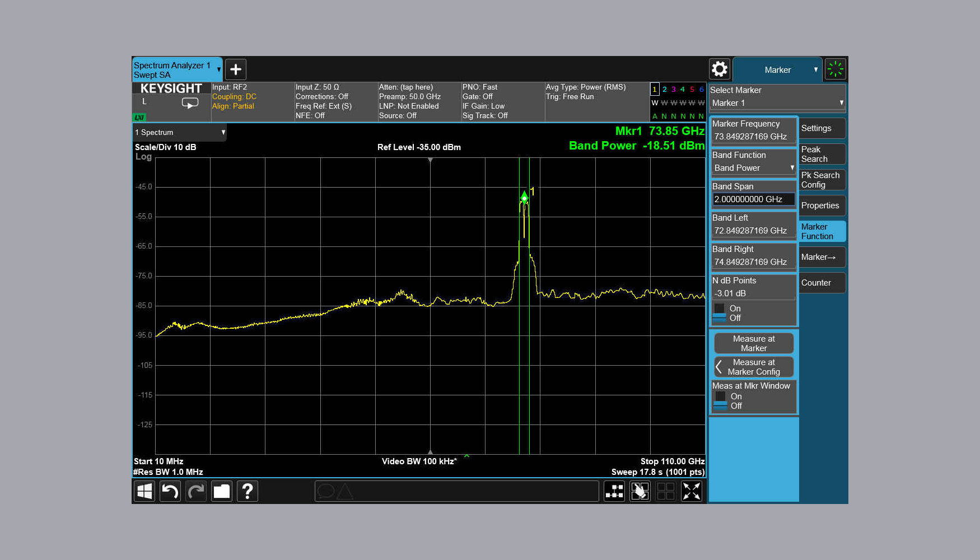Viewport: 980px width, 560px height.
Task: Open the 1 Spectrum window dropdown
Action: tap(179, 133)
